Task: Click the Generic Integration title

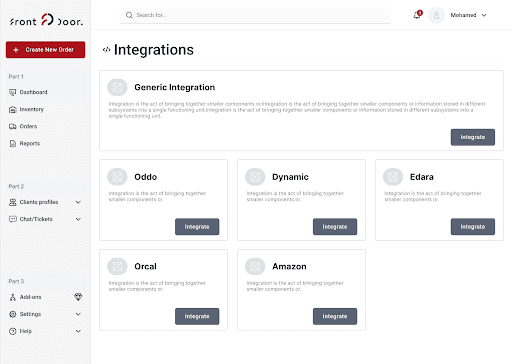Action: [175, 87]
